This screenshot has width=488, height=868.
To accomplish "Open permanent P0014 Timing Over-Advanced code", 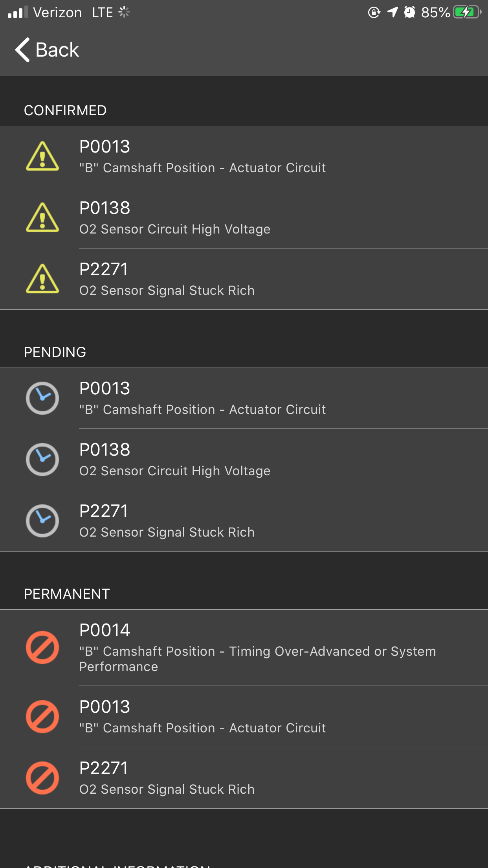I will coord(257,647).
